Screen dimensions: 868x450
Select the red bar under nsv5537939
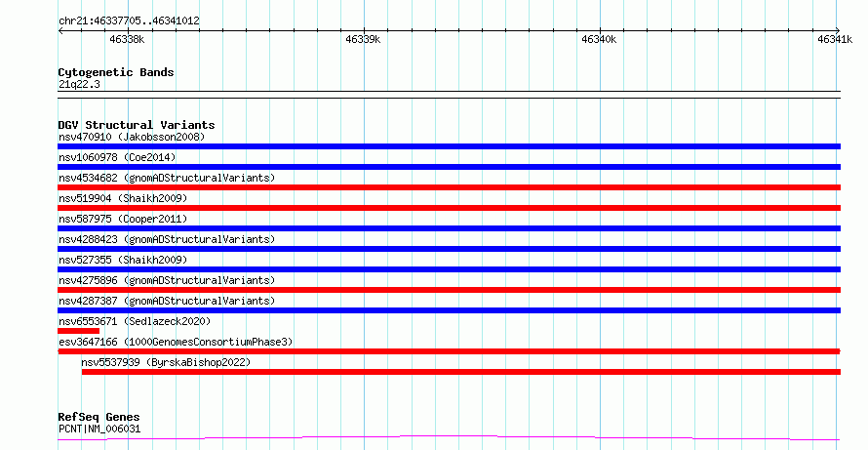tap(461, 372)
